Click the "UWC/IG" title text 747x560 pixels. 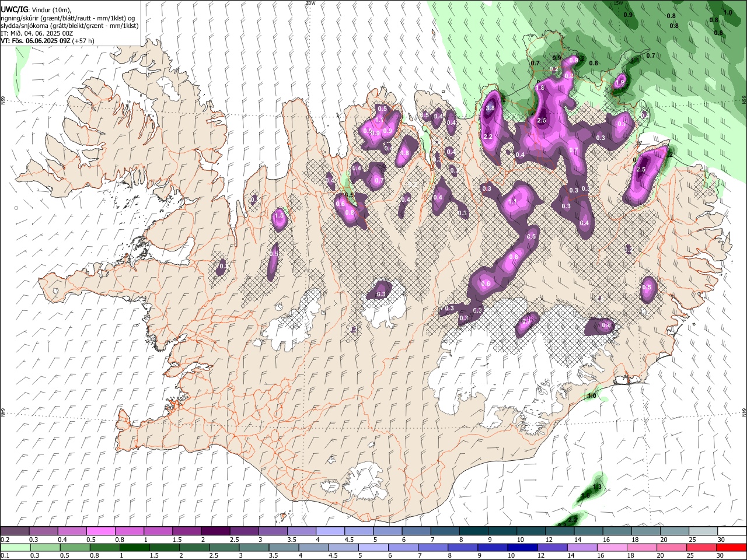[14, 10]
